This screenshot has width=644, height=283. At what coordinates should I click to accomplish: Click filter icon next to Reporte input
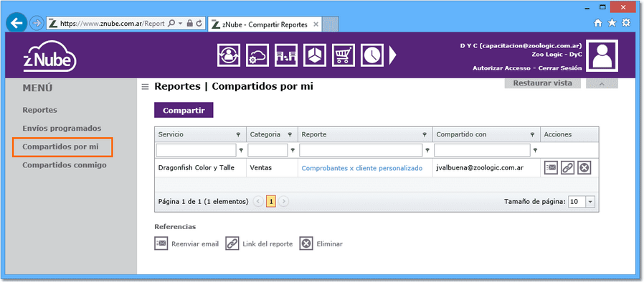point(427,150)
